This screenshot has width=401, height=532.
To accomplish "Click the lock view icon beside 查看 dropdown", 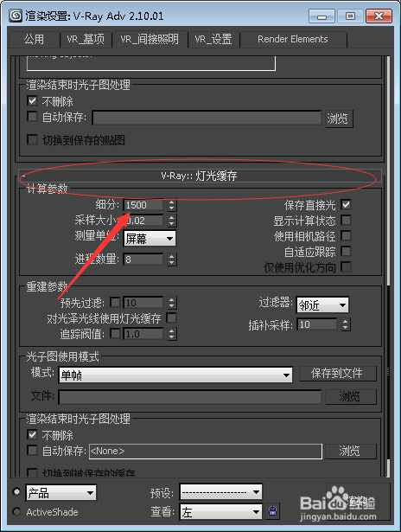I will point(272,510).
